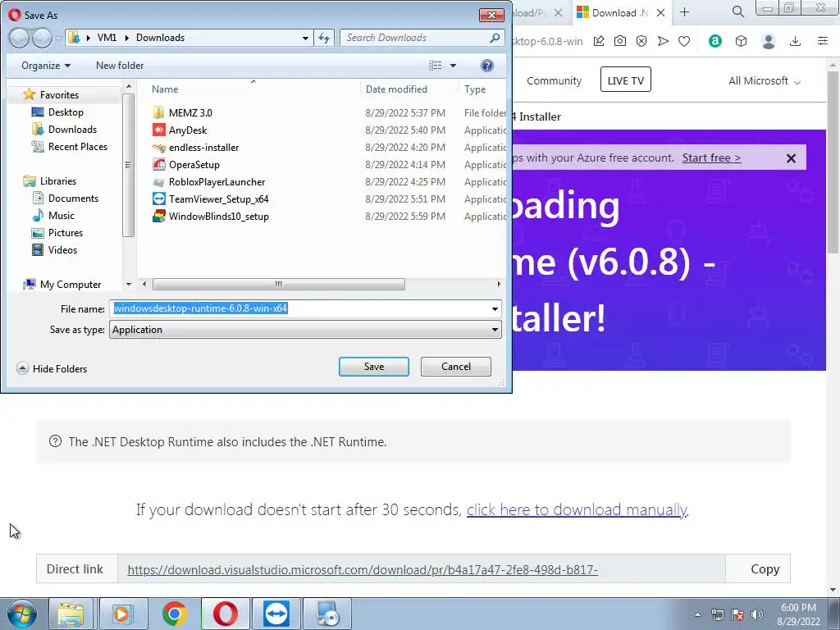Click the refresh button beside the address path
The image size is (840, 630).
coord(324,38)
